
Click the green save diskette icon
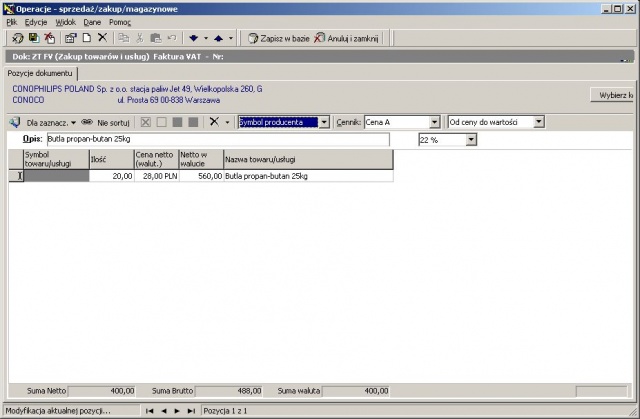33,38
